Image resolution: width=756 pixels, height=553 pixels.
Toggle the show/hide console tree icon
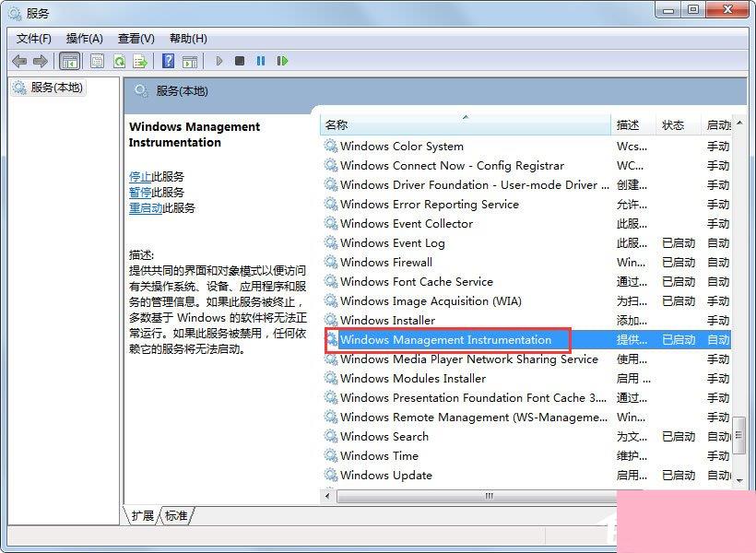[69, 61]
